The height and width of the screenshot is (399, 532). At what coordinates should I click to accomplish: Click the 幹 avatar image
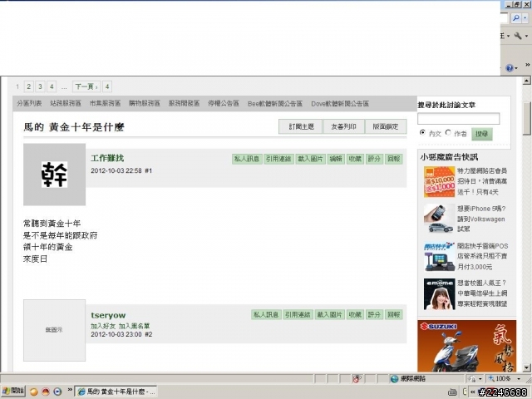54,175
